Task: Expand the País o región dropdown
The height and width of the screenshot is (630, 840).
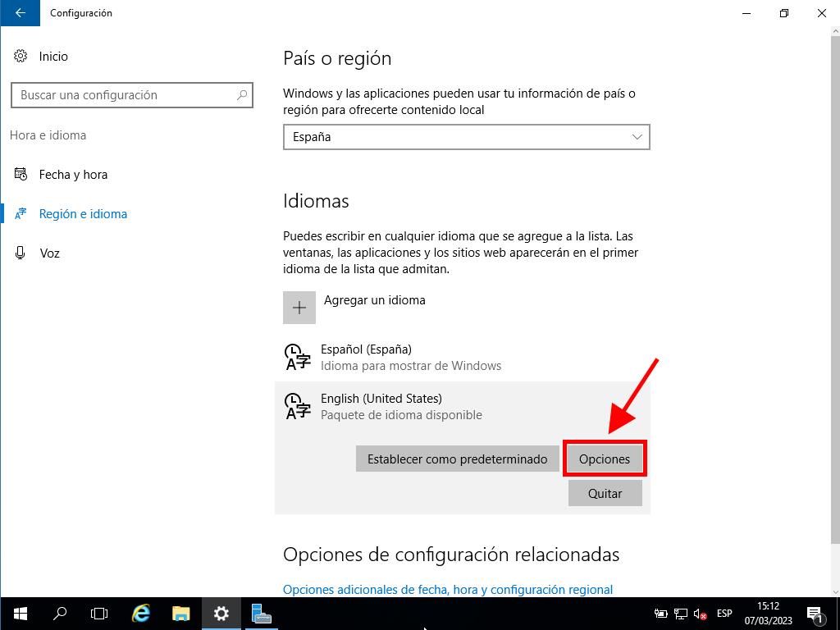Action: click(x=466, y=137)
